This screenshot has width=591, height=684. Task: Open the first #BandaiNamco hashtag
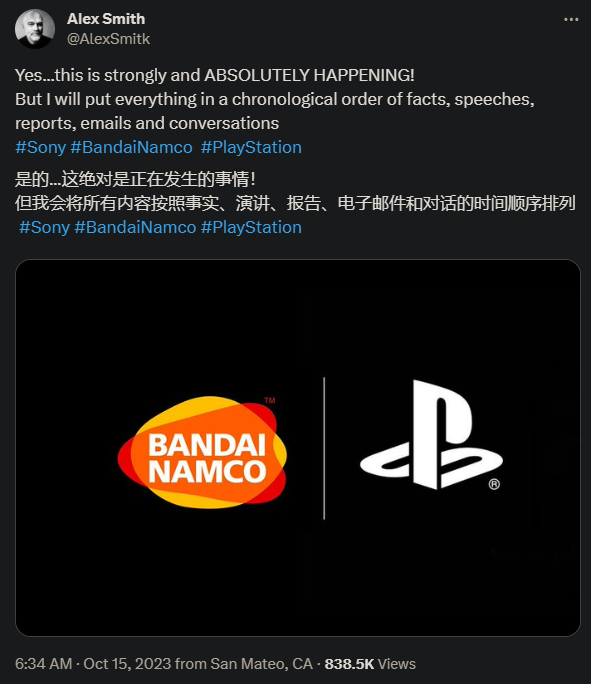pyautogui.click(x=131, y=147)
